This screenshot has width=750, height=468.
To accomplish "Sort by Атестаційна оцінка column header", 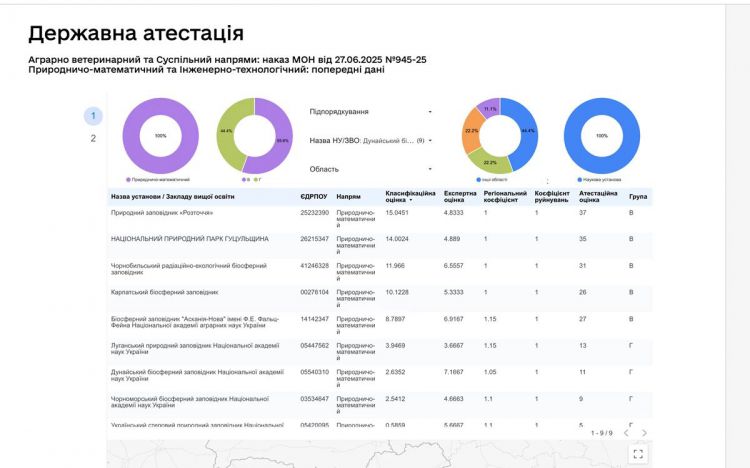I will pos(595,196).
